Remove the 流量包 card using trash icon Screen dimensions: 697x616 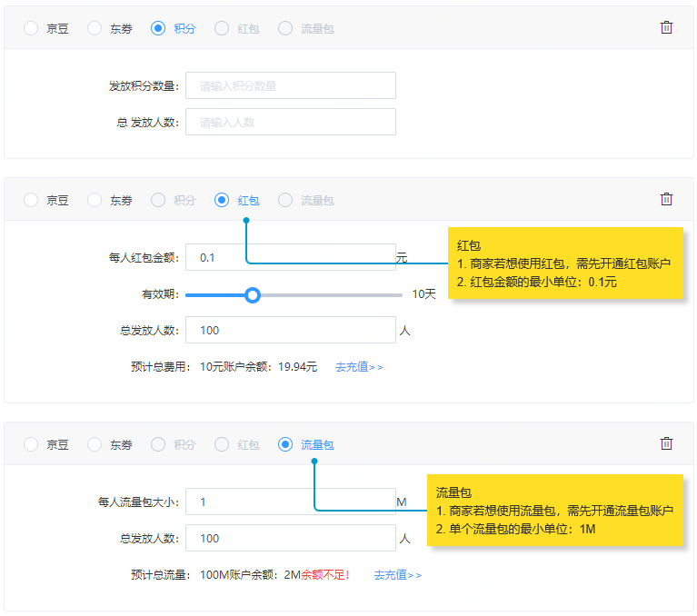[x=666, y=443]
